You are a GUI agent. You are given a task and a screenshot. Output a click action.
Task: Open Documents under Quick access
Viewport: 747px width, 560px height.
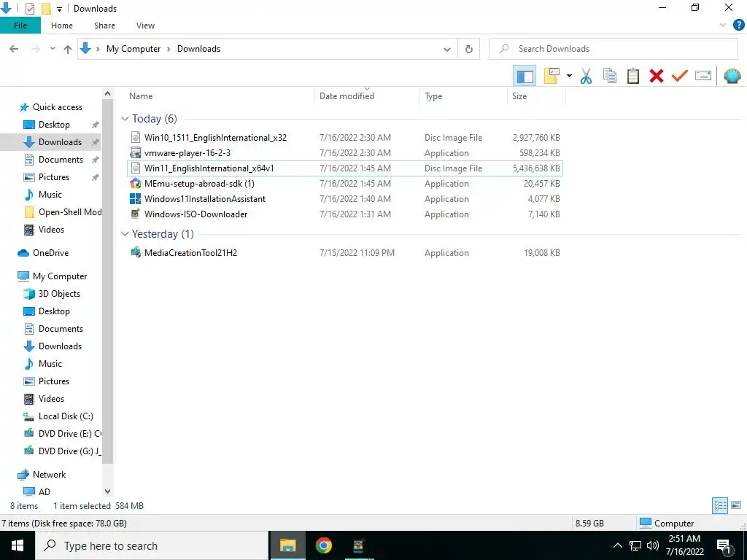[x=61, y=160]
